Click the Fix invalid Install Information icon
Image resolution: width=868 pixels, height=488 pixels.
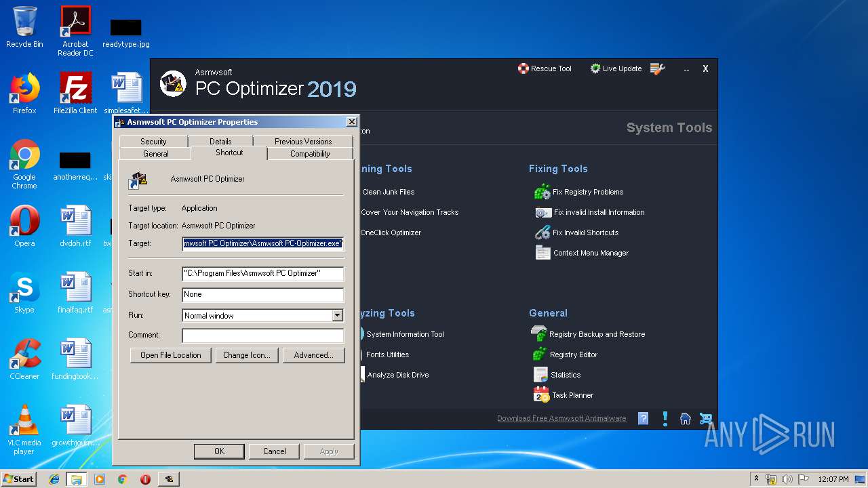[542, 212]
